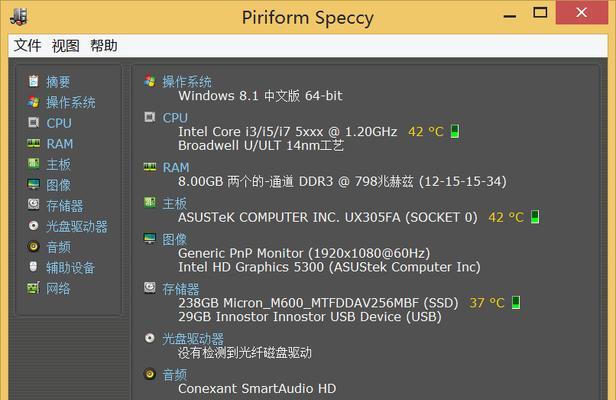Click the Speccy app icon in the title bar
The height and width of the screenshot is (400, 616).
coord(19,17)
